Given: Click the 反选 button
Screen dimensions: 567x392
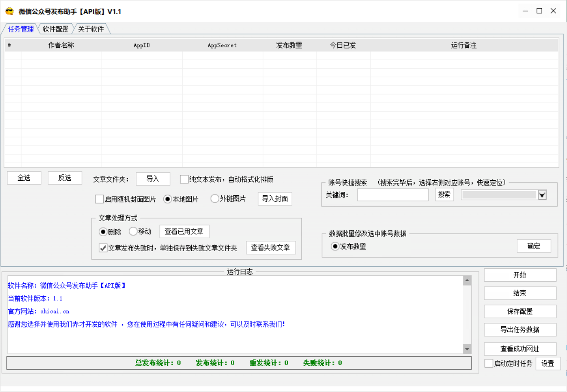Looking at the screenshot, I should click(65, 178).
